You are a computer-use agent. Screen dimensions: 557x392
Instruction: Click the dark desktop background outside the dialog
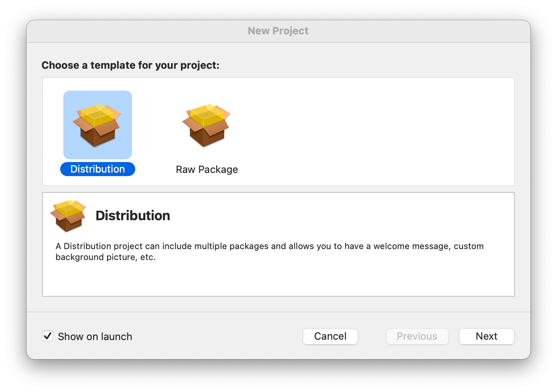[278, 377]
